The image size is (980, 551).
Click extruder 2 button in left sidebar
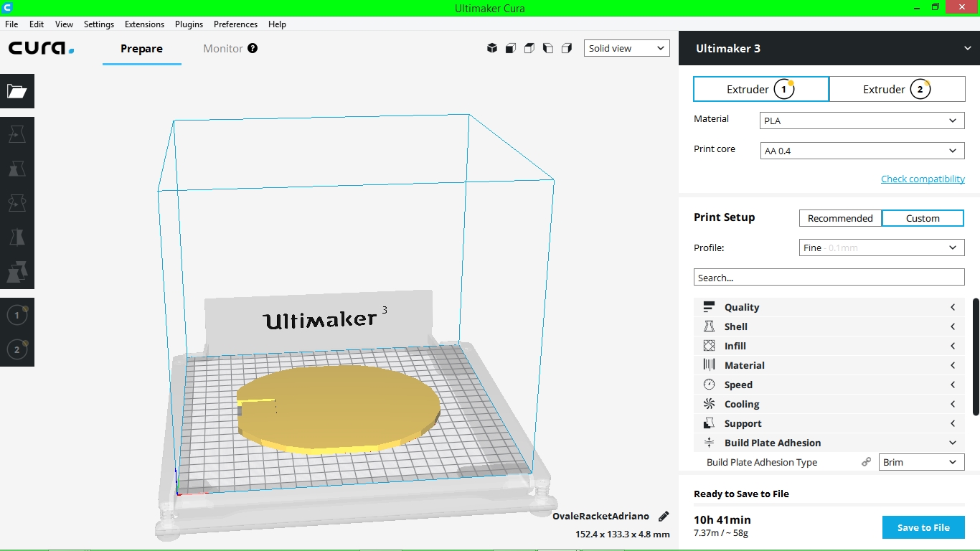coord(17,349)
